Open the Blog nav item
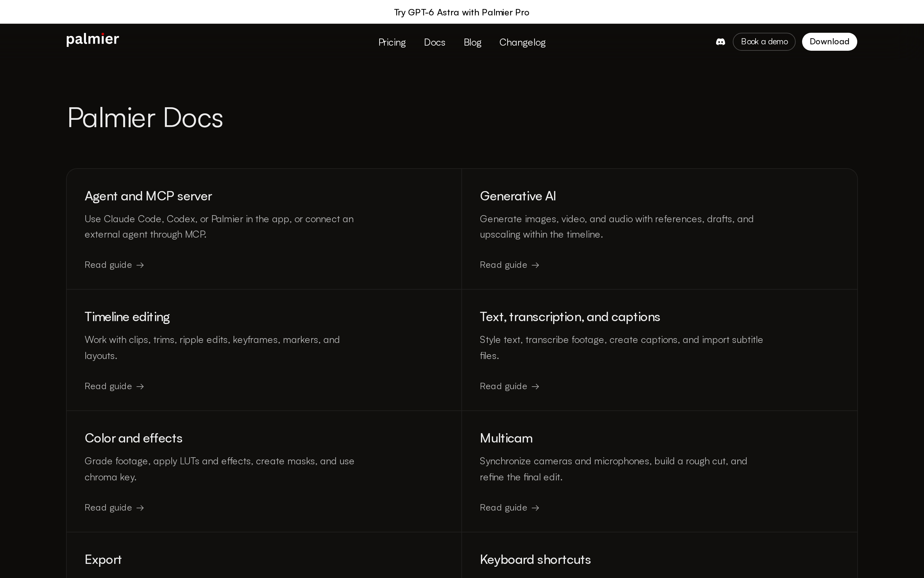Screen dimensions: 924x578 tap(472, 42)
